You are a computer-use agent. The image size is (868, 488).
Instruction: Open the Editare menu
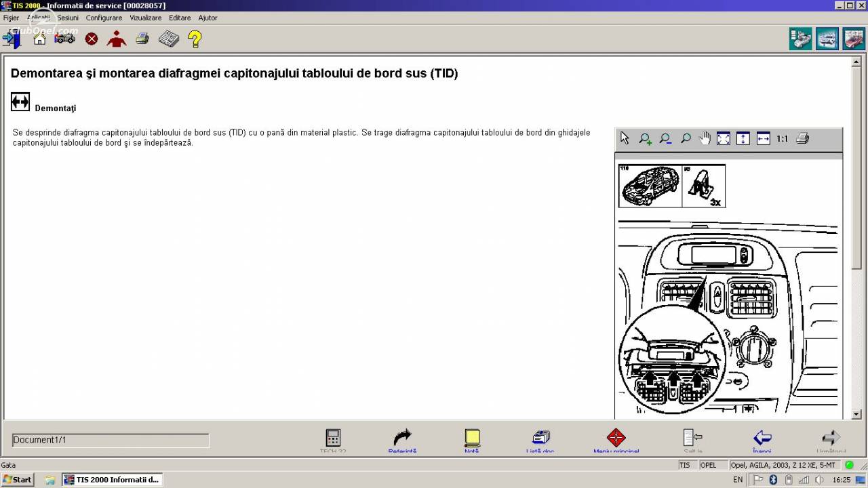[x=180, y=18]
